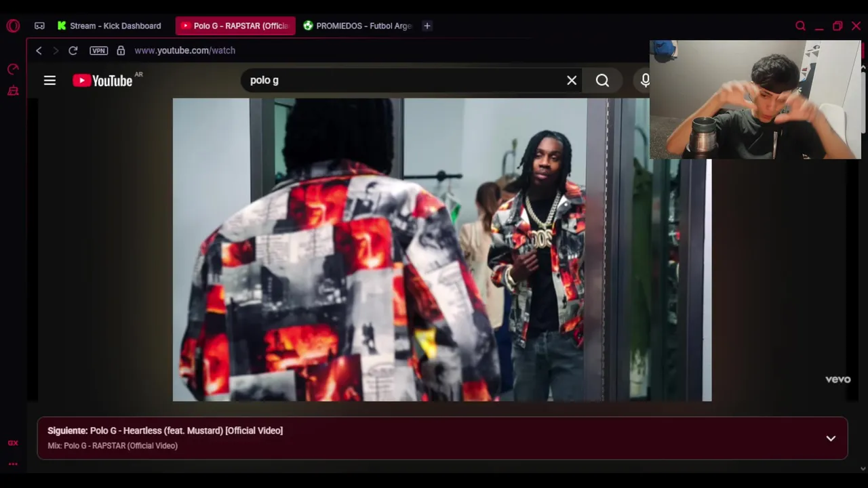This screenshot has width=868, height=488.
Task: Click the page scrollbar down arrow
Action: pyautogui.click(x=863, y=468)
